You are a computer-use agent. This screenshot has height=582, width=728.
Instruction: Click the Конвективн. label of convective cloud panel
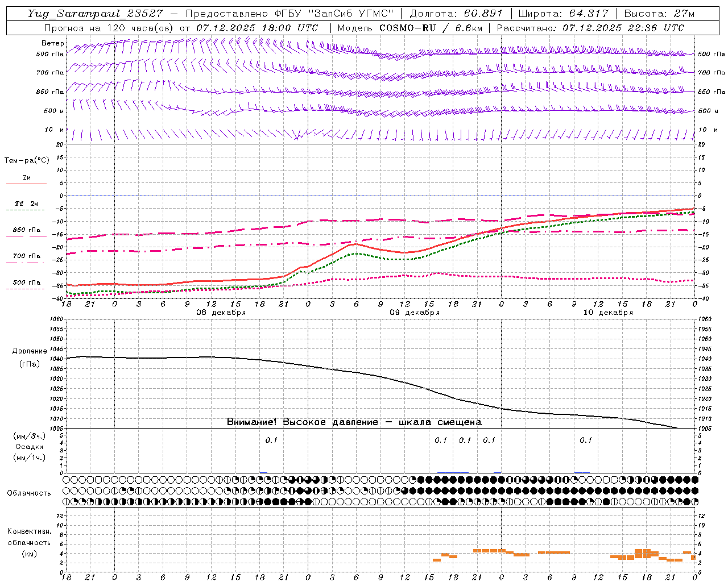pos(29,531)
